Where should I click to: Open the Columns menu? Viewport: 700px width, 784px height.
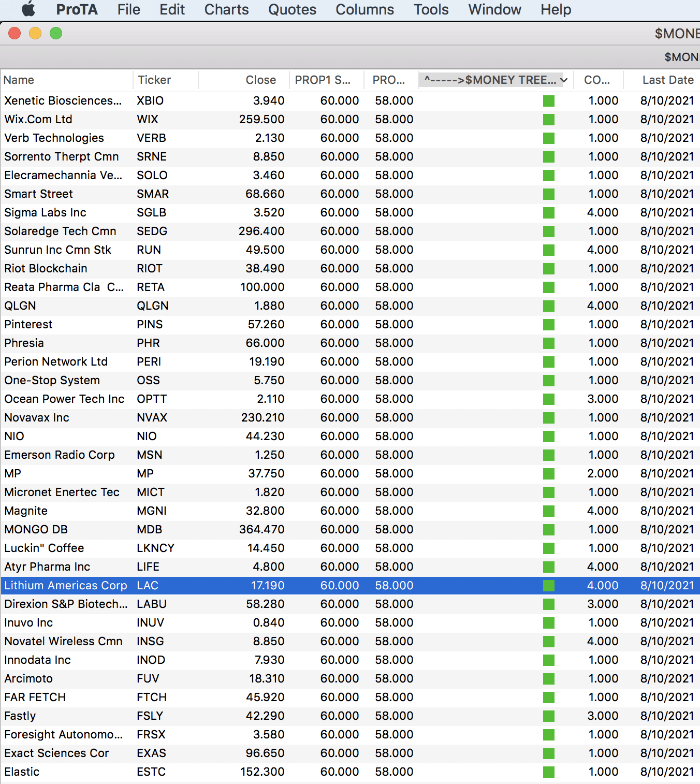364,9
